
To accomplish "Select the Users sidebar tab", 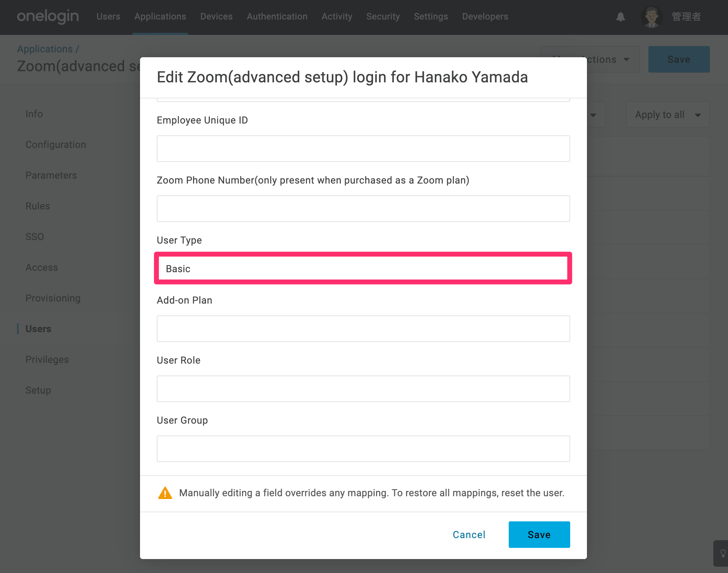I will [38, 329].
